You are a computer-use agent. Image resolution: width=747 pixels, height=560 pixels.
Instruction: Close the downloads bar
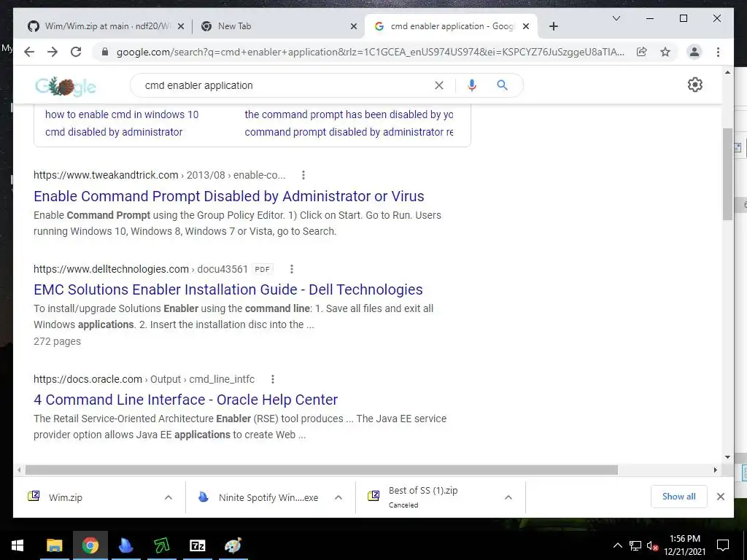[x=720, y=497]
